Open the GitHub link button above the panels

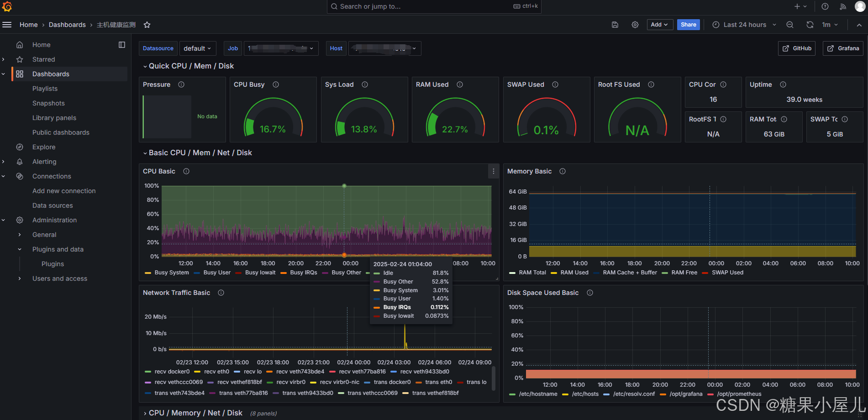click(x=796, y=48)
